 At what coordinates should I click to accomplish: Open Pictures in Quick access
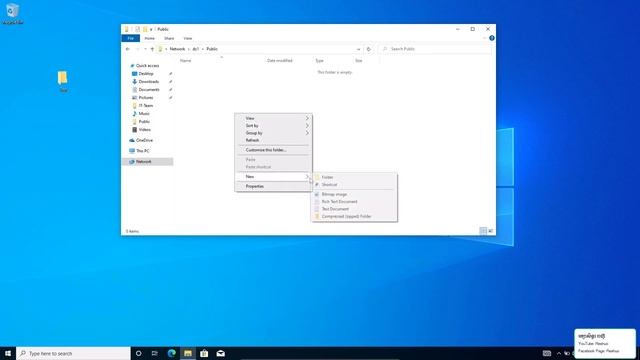(x=146, y=98)
